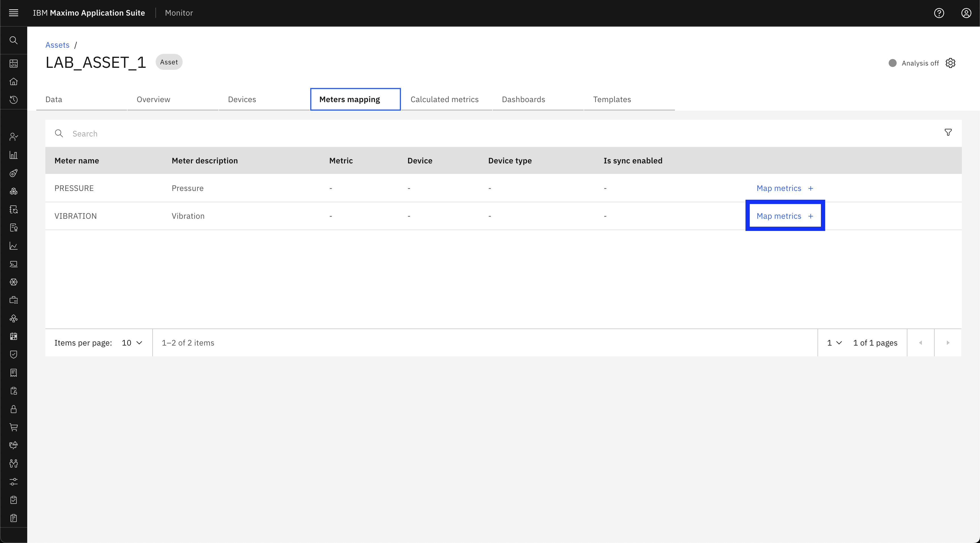This screenshot has width=980, height=543.
Task: Open the bar chart sidebar icon
Action: (x=14, y=155)
